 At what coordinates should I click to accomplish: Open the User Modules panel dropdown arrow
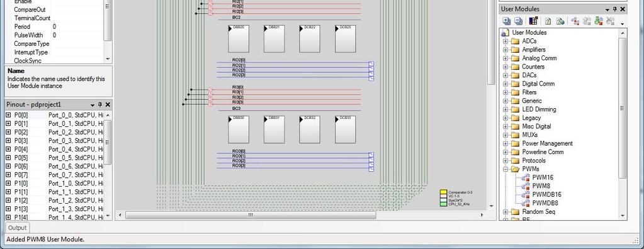pyautogui.click(x=607, y=9)
